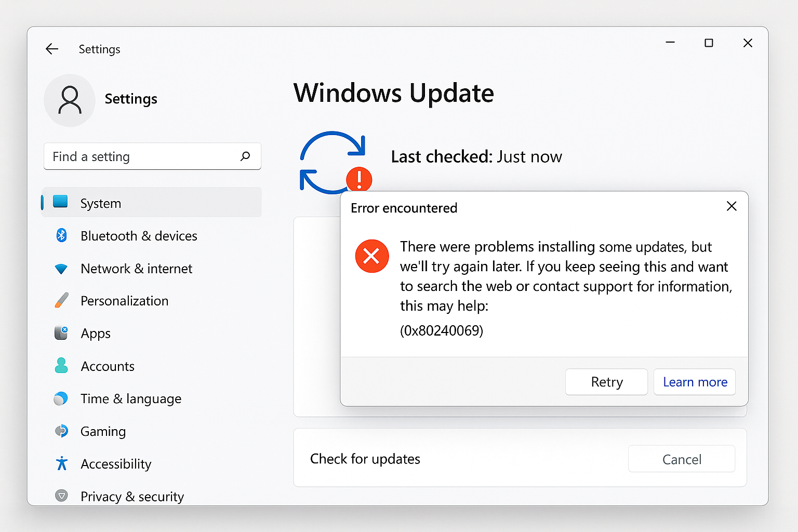Open Personalization via the brush icon
The width and height of the screenshot is (798, 532).
[61, 300]
